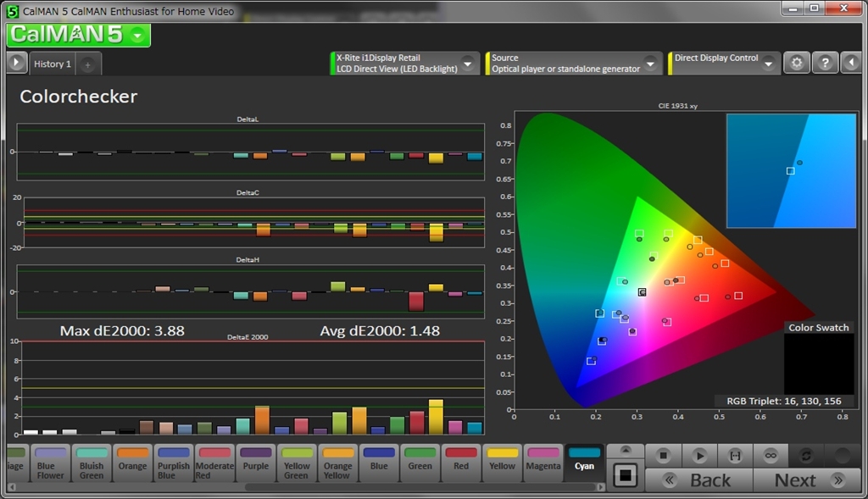The image size is (868, 499).
Task: Click the Orange bar in DeltaE chart
Action: (x=263, y=420)
